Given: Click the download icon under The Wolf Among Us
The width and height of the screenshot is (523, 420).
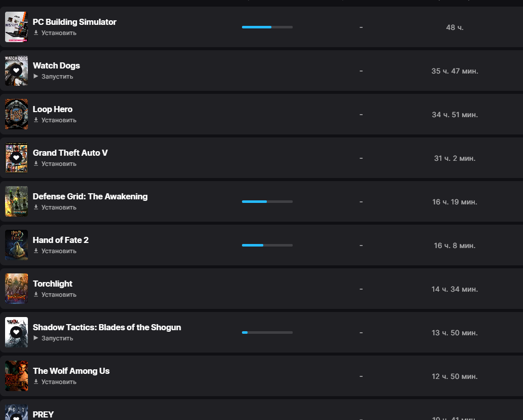Looking at the screenshot, I should click(x=36, y=382).
